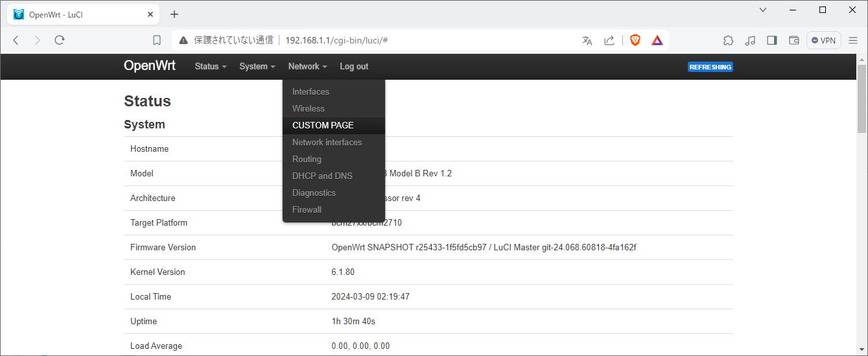Select CUSTOM PAGE in the Network menu
868x356 pixels.
(334, 125)
